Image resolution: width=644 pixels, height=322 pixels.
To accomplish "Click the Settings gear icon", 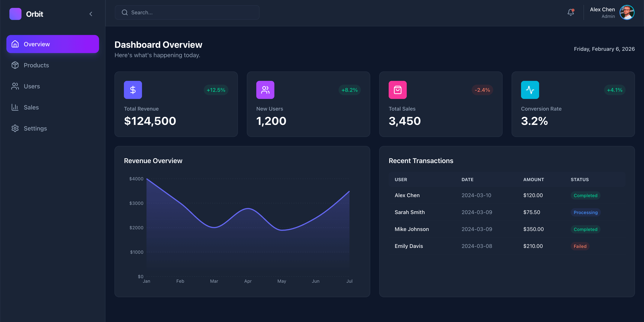I will 15,128.
